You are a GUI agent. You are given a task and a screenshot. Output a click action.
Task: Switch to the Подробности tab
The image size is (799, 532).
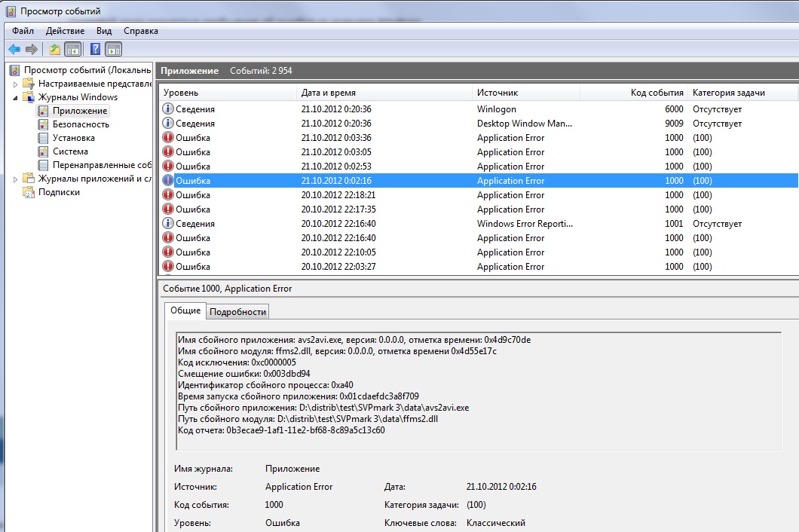[x=237, y=312]
